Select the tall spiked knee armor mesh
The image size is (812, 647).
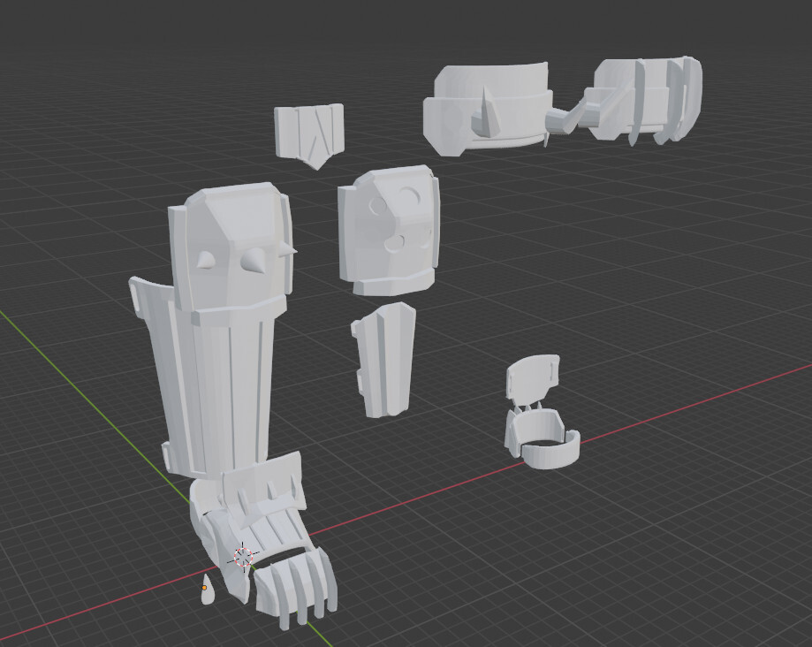pyautogui.click(x=231, y=246)
